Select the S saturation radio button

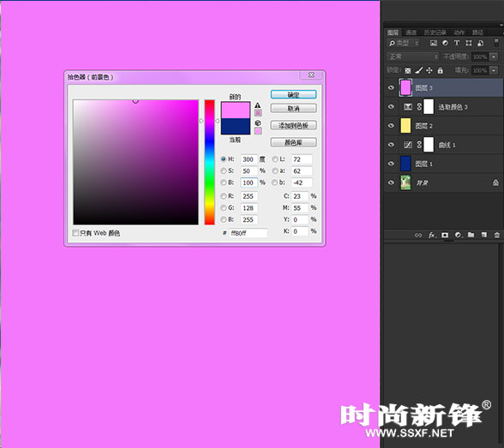pyautogui.click(x=224, y=170)
